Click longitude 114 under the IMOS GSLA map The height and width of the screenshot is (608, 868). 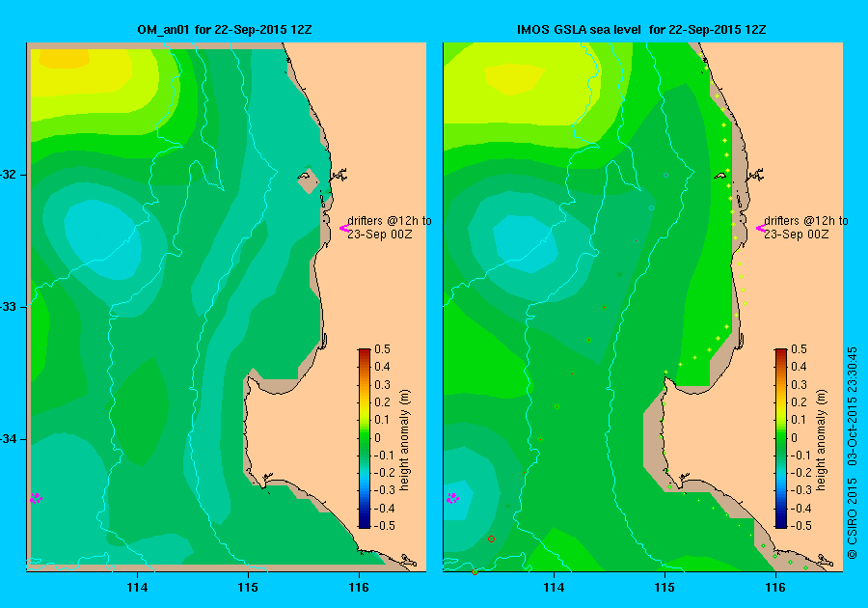(555, 588)
